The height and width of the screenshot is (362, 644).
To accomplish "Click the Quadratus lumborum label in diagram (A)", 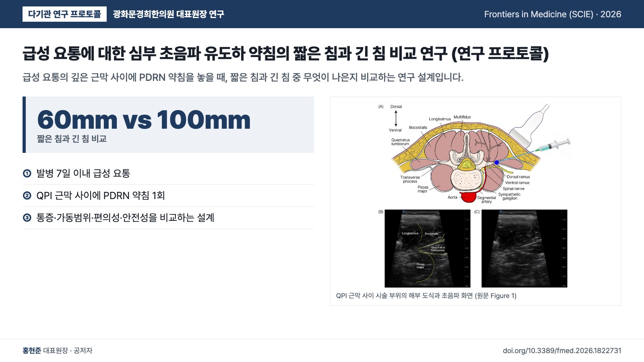I will point(400,142).
